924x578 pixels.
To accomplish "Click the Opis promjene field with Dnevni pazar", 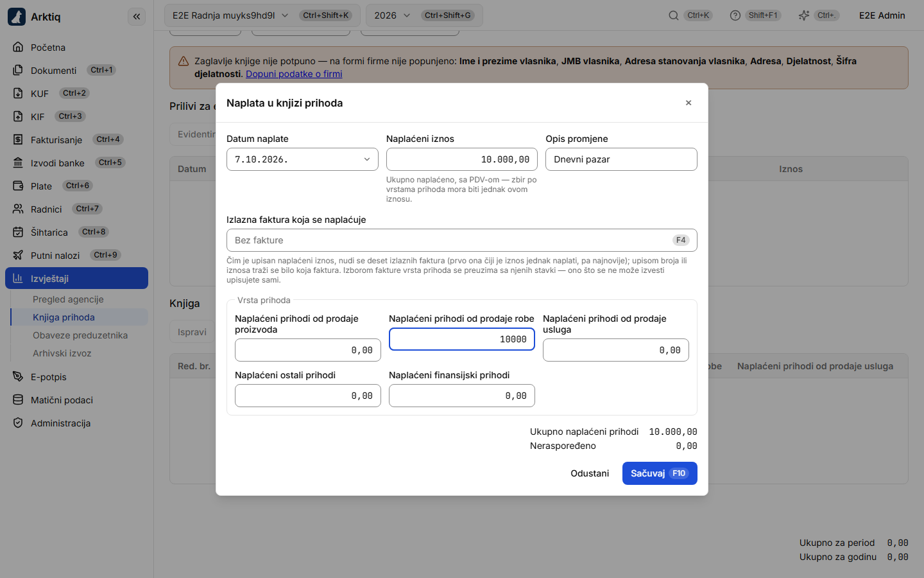I will (621, 159).
